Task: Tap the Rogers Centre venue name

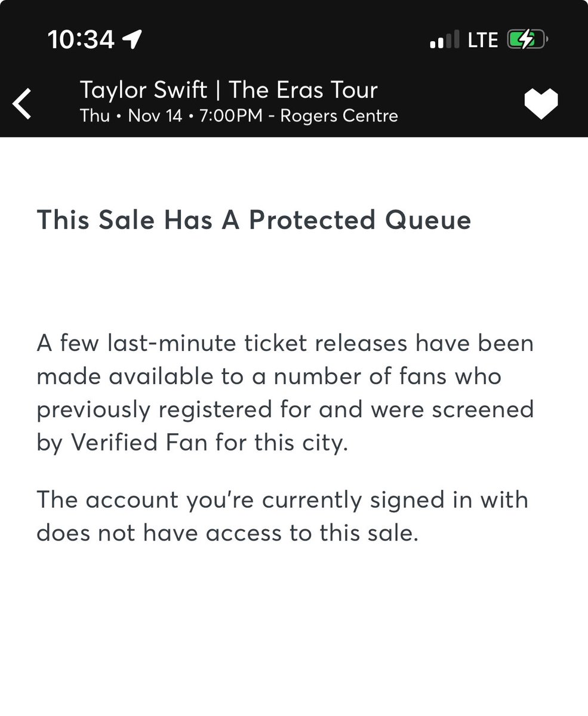Action: (x=339, y=115)
